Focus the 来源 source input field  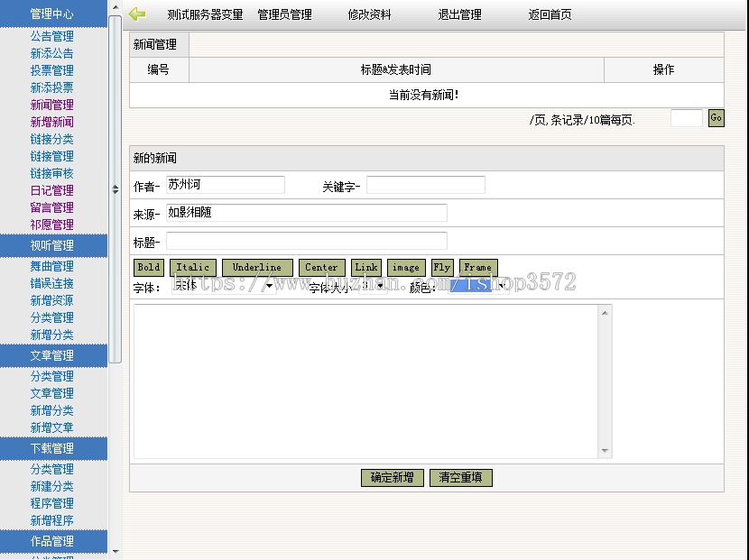click(307, 213)
